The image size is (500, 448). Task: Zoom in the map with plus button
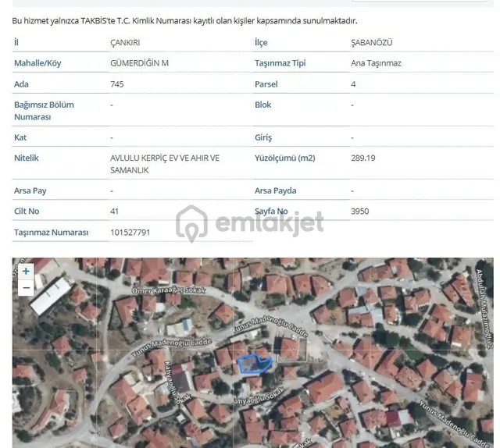26,272
